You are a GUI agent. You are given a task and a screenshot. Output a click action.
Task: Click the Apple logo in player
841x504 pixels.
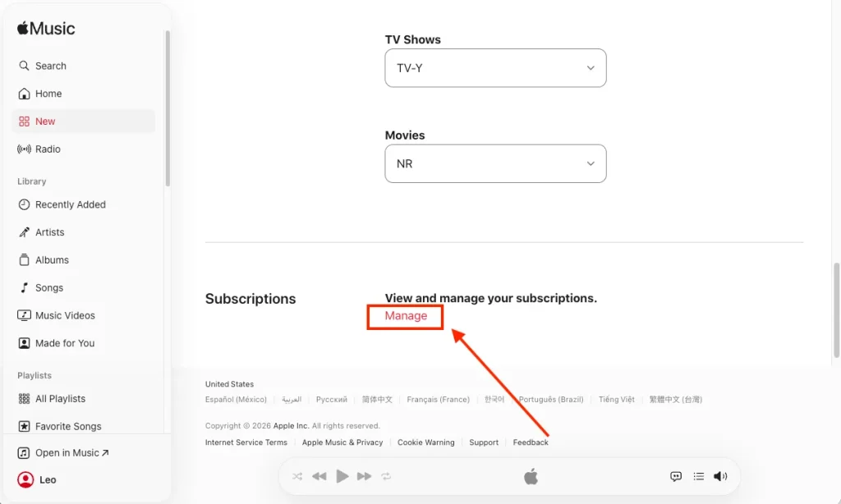[531, 476]
